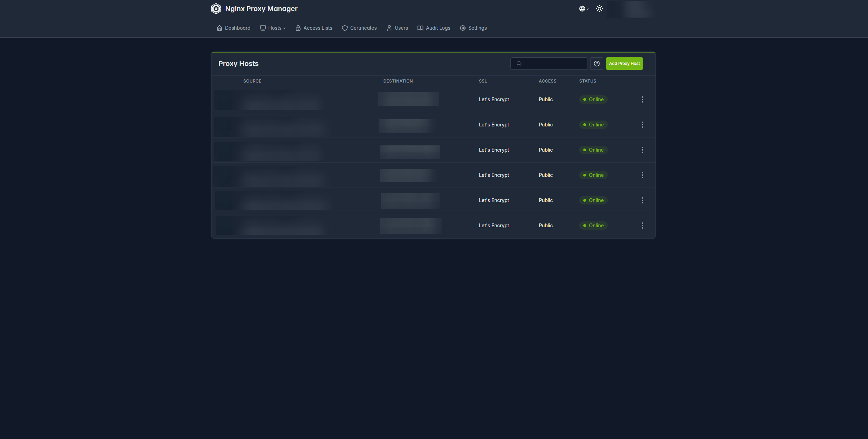Click the Nginx Proxy Manager logo
Viewport: 868px width, 439px height.
(216, 8)
